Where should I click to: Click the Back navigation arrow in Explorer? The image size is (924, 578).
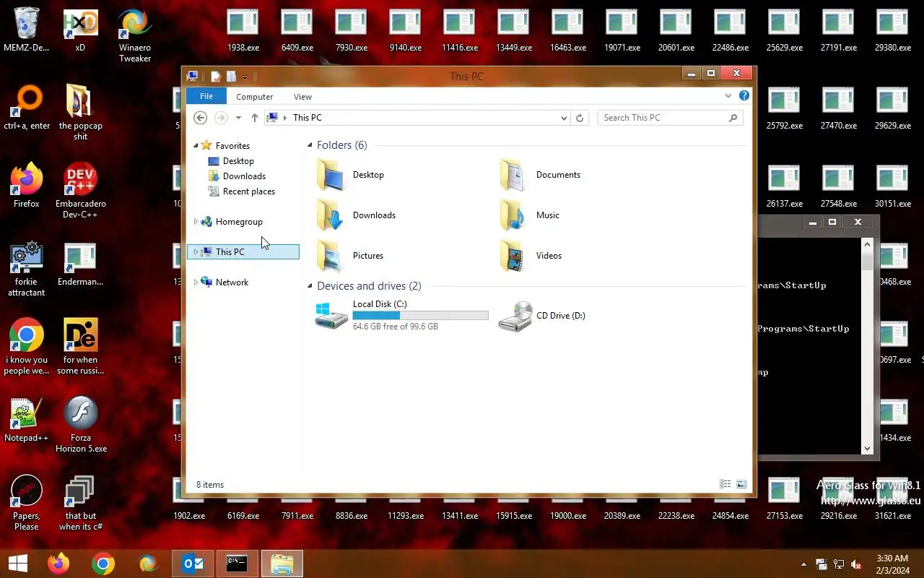pyautogui.click(x=201, y=118)
